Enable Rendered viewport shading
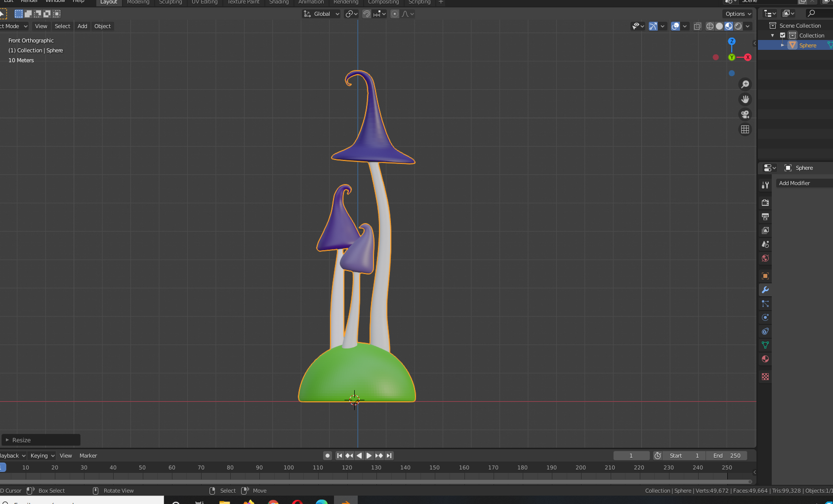 (x=737, y=27)
